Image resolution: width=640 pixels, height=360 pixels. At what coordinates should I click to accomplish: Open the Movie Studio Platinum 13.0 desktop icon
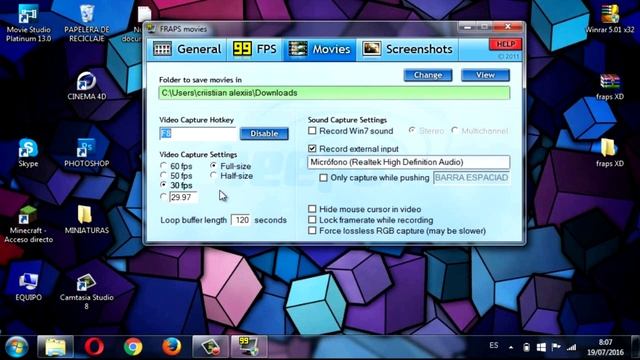point(28,24)
